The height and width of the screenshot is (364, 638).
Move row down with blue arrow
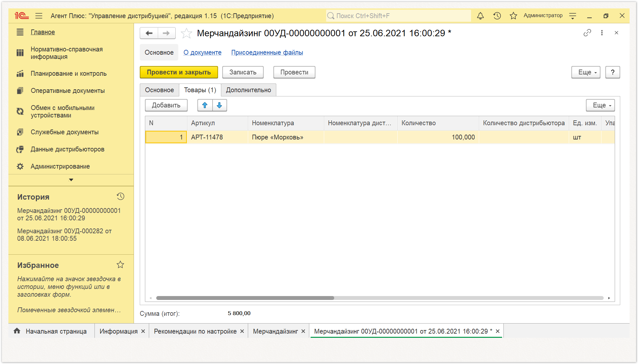coord(219,105)
